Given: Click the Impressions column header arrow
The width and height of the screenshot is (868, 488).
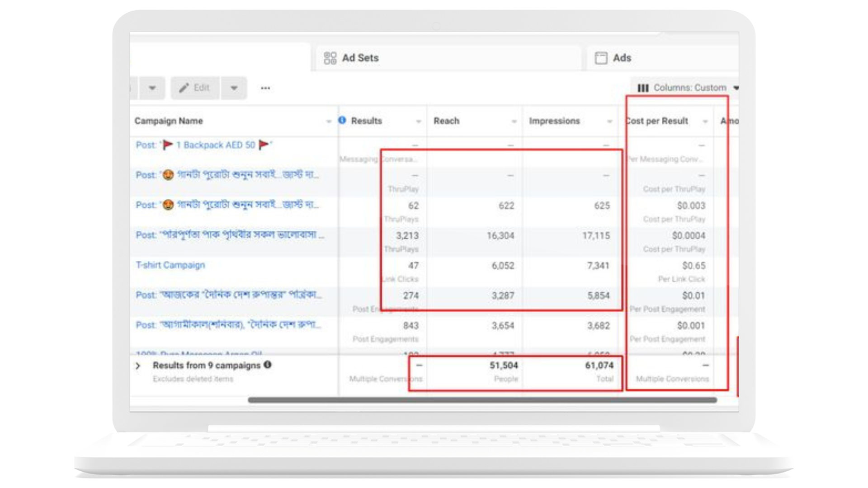Looking at the screenshot, I should click(x=609, y=121).
